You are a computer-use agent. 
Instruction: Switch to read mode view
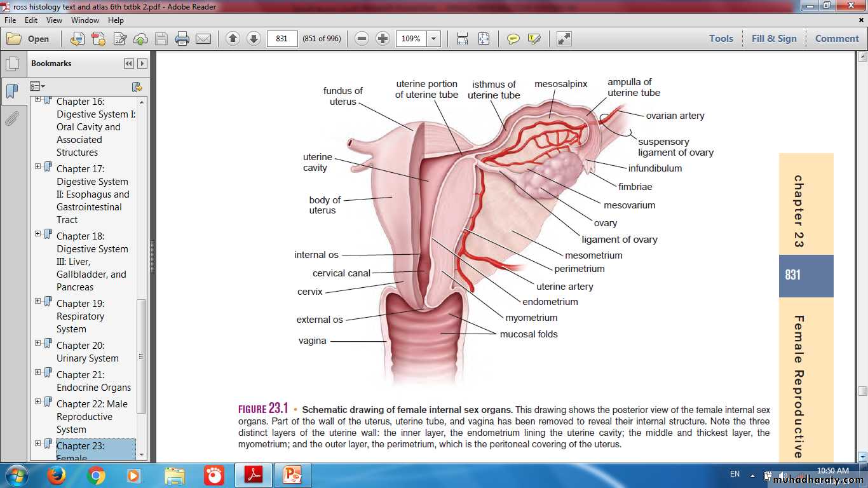tap(564, 39)
